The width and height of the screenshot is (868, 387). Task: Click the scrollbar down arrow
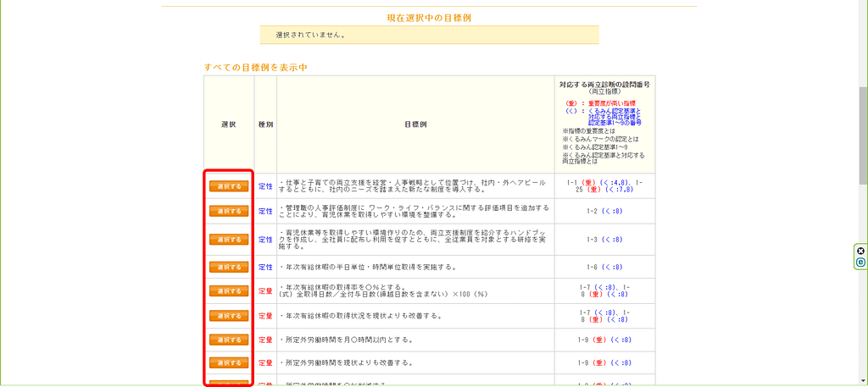point(862,381)
